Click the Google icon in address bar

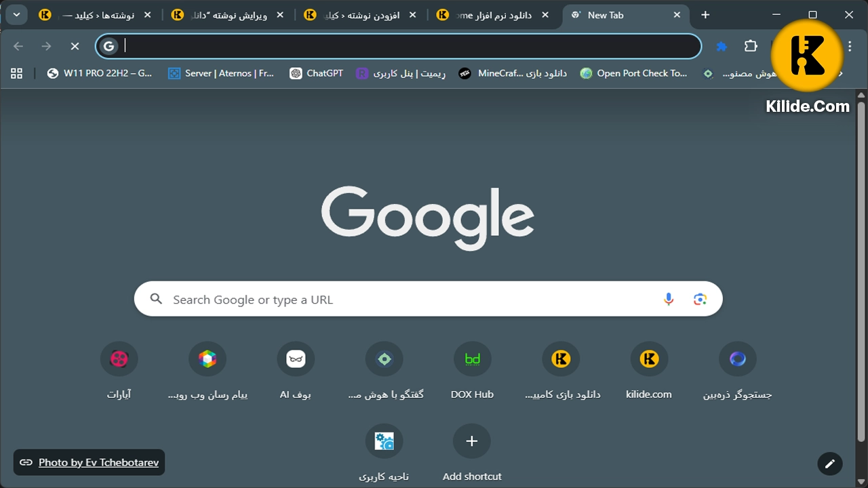[108, 46]
